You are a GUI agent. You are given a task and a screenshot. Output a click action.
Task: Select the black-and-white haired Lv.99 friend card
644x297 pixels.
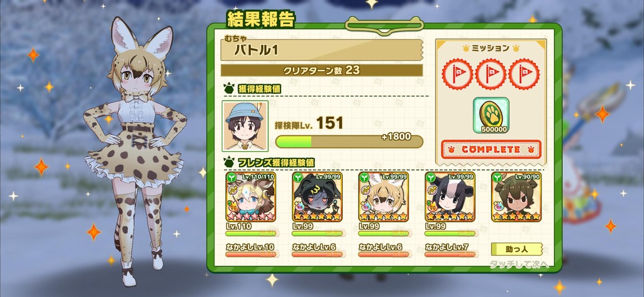pyautogui.click(x=450, y=197)
